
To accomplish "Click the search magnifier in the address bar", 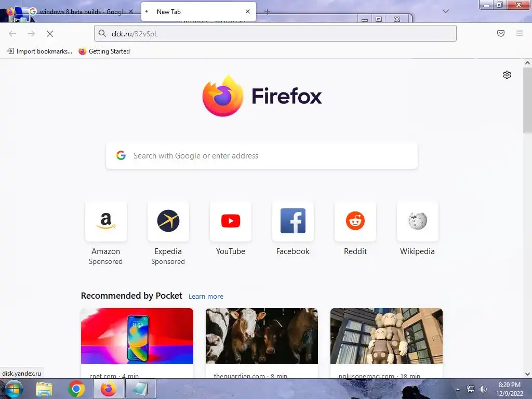I will (x=102, y=33).
